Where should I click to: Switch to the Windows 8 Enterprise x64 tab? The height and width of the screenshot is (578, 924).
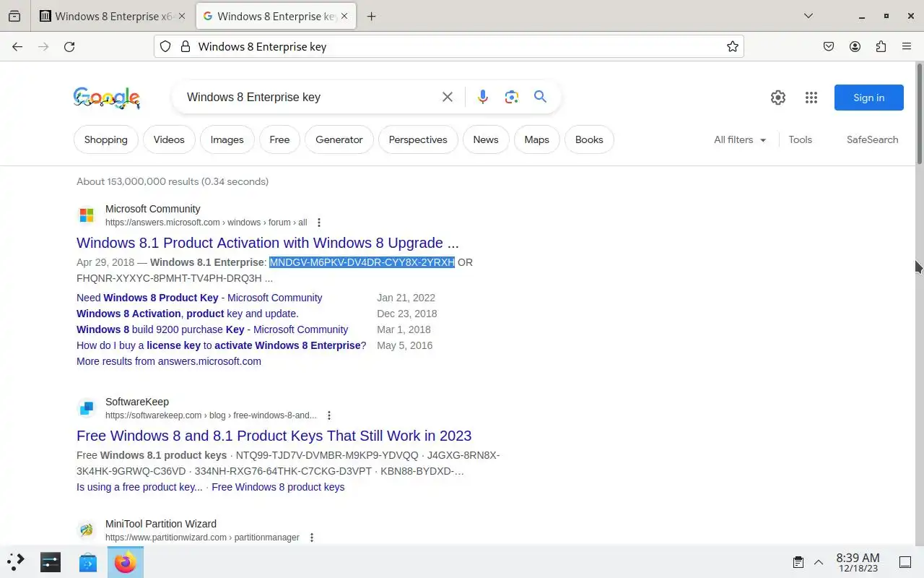pos(112,16)
